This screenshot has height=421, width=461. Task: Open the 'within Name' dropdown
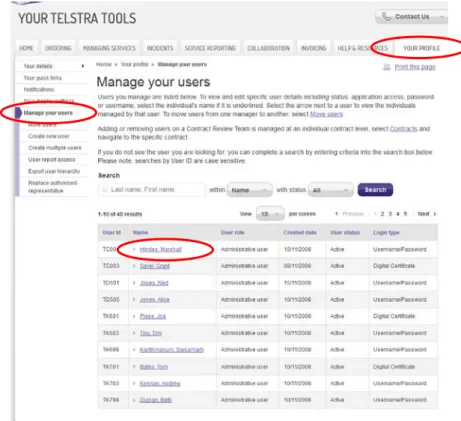coord(250,190)
